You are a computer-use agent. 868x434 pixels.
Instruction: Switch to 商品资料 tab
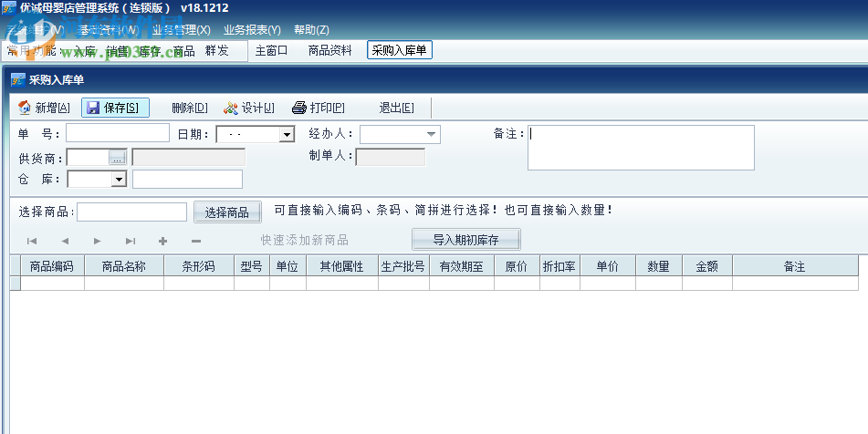(x=329, y=51)
